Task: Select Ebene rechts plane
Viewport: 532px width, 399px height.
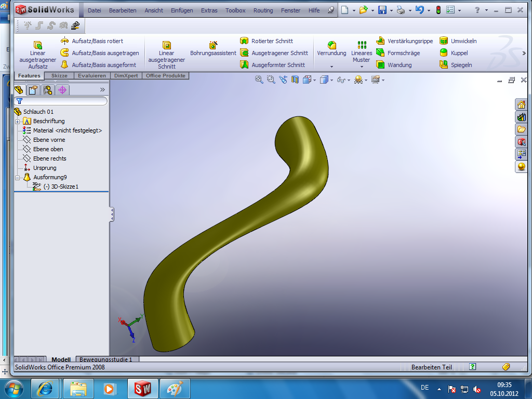Action: coord(45,158)
